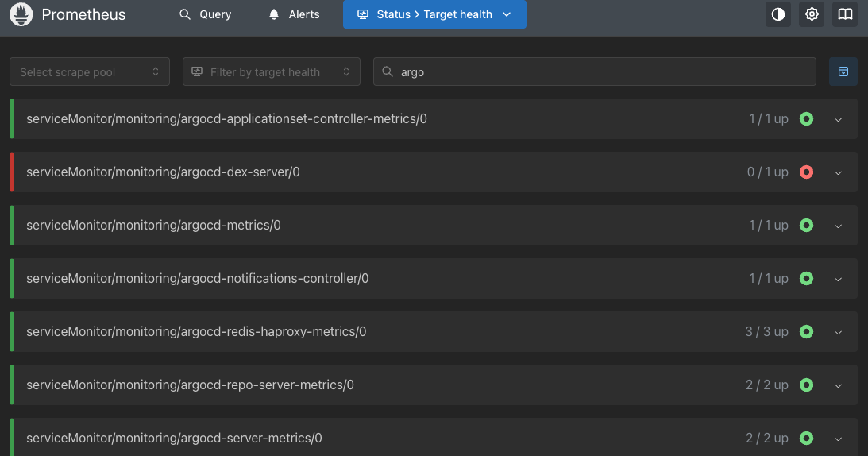Open the settings gear icon
Viewport: 868px width, 456px height.
tap(812, 14)
